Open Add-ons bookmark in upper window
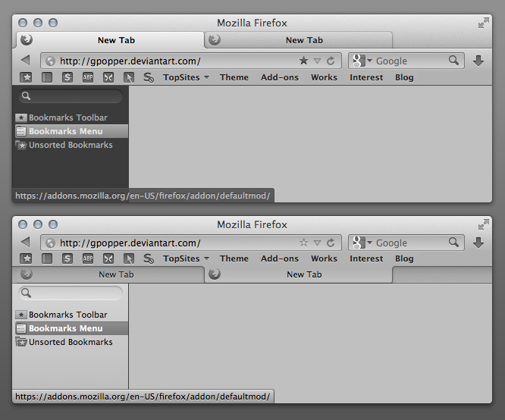The image size is (505, 420). tap(280, 77)
